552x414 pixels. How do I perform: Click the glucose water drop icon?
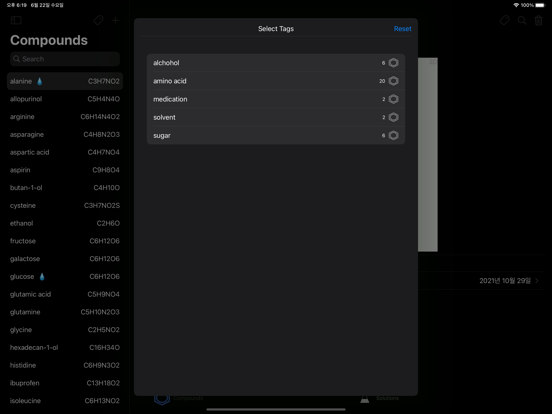(x=42, y=277)
